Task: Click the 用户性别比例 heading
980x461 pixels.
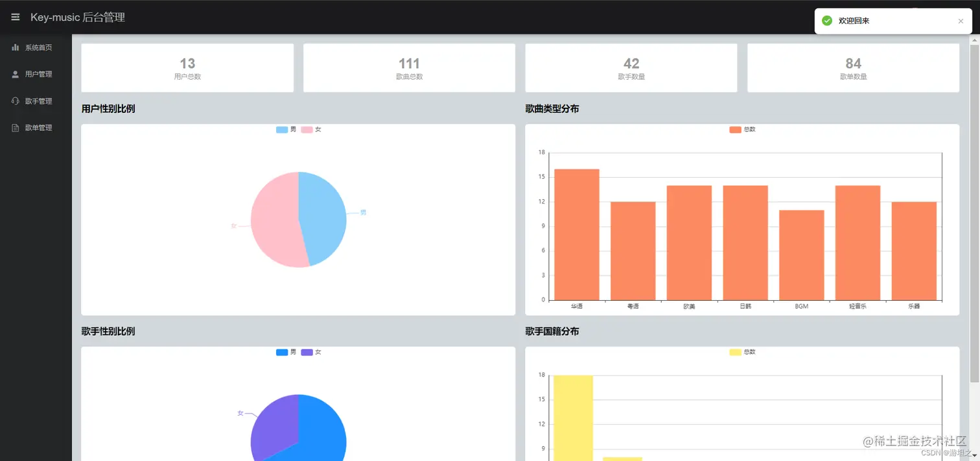Action: [108, 109]
